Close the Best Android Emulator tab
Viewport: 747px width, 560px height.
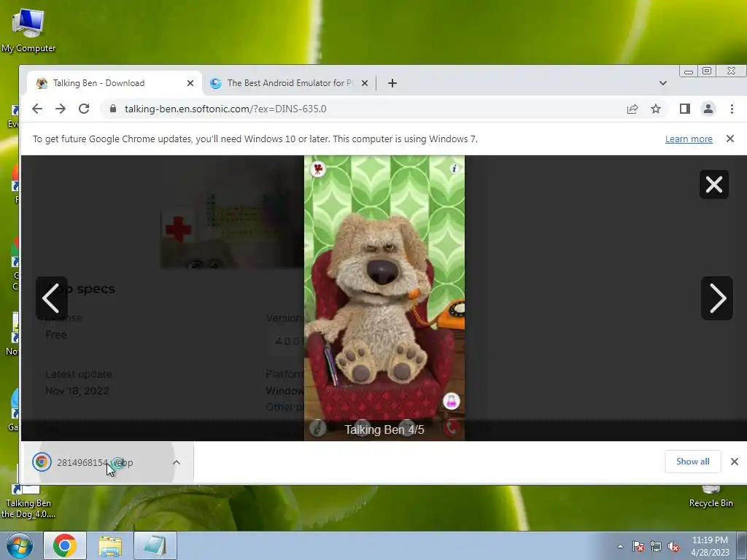pyautogui.click(x=365, y=83)
